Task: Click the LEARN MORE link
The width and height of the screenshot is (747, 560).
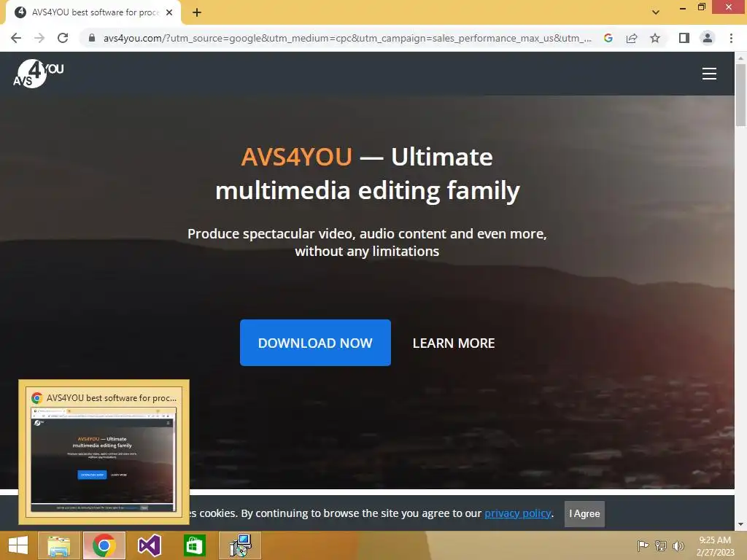Action: point(454,343)
